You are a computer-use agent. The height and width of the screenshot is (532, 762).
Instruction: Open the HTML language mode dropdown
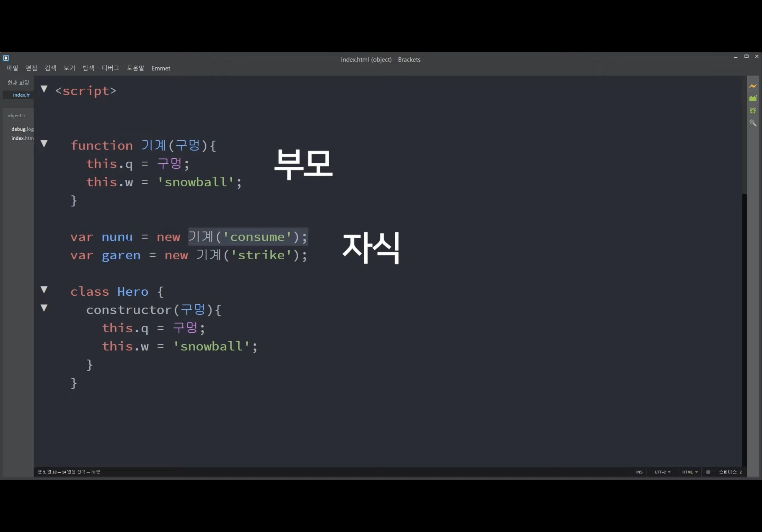point(690,472)
